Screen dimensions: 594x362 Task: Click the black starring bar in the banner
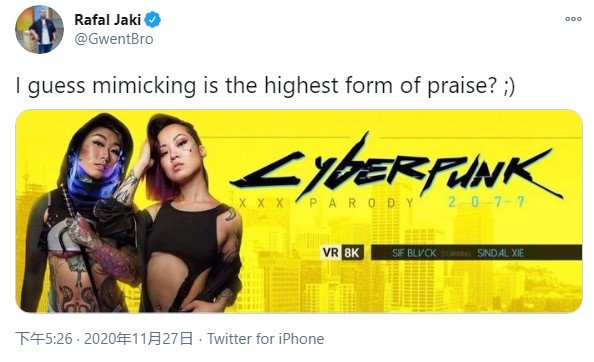point(476,253)
